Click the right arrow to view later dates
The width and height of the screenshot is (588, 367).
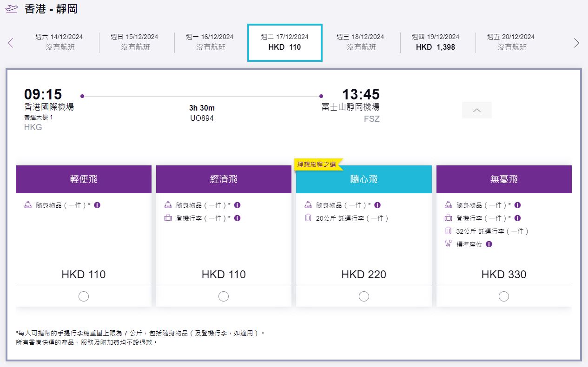577,42
